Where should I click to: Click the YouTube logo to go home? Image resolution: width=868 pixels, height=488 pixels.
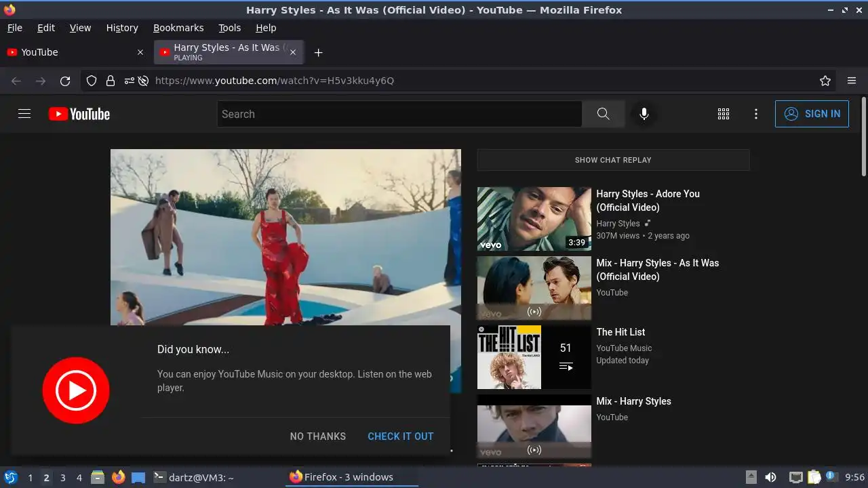click(79, 114)
